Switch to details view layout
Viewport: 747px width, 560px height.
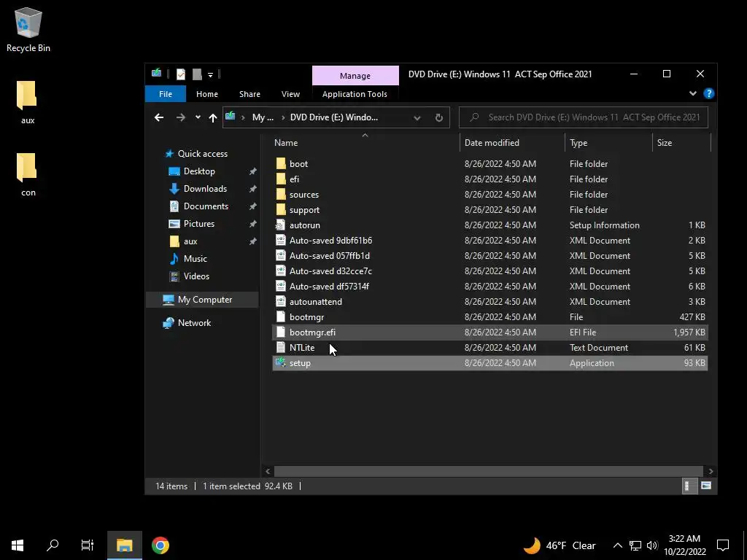coord(689,486)
